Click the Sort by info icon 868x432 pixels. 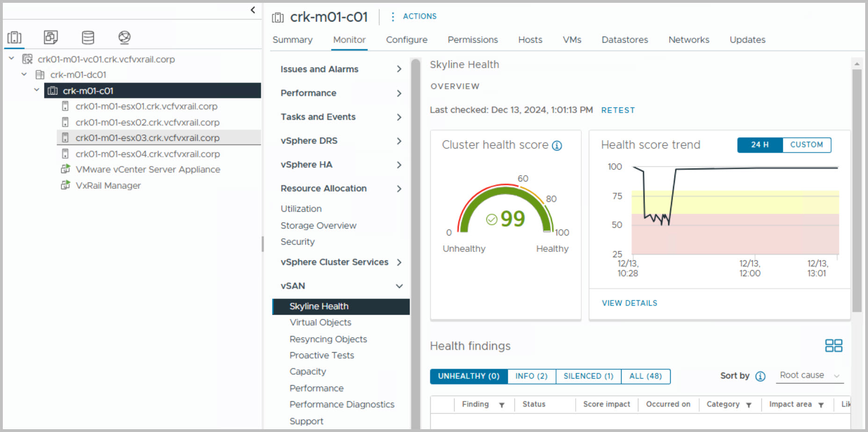pos(760,376)
